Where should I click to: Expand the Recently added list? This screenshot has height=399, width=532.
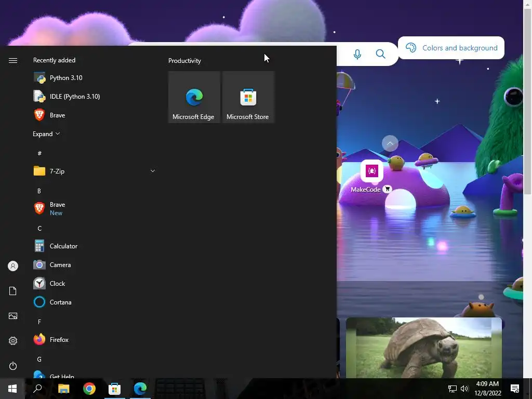click(46, 134)
